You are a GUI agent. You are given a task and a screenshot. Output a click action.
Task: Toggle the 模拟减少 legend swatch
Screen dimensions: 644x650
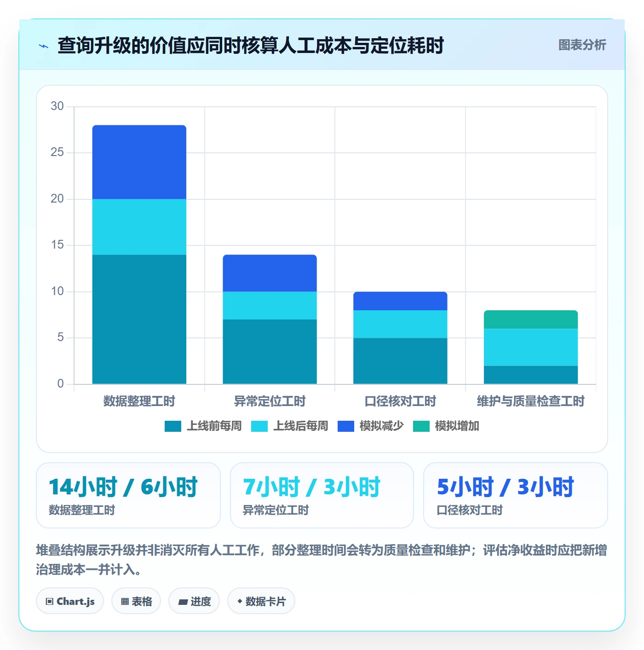point(346,426)
